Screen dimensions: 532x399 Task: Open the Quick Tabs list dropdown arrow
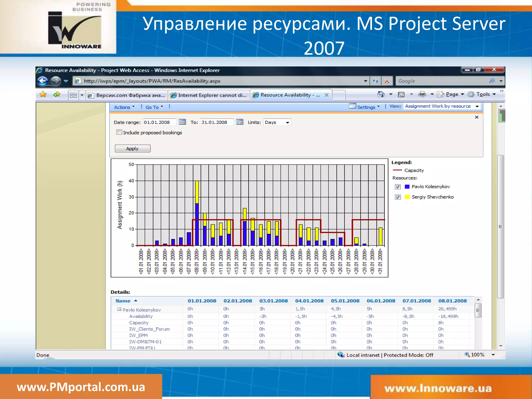coord(82,95)
